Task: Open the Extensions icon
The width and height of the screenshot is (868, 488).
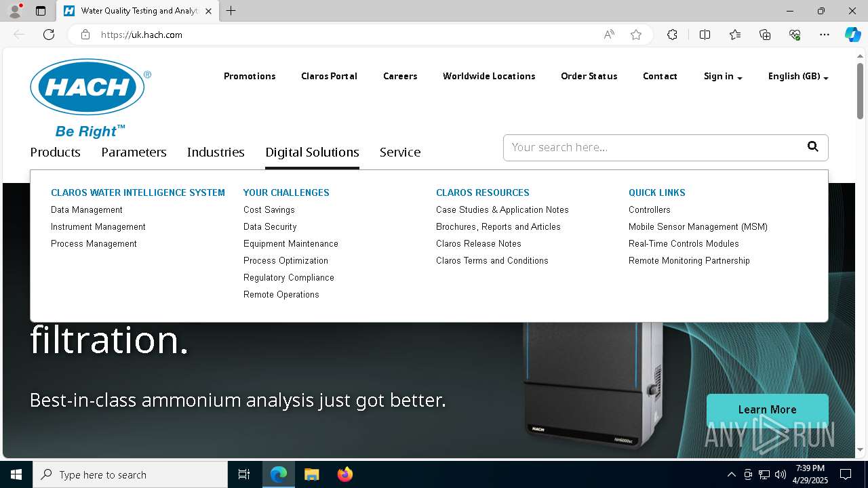Action: (672, 35)
